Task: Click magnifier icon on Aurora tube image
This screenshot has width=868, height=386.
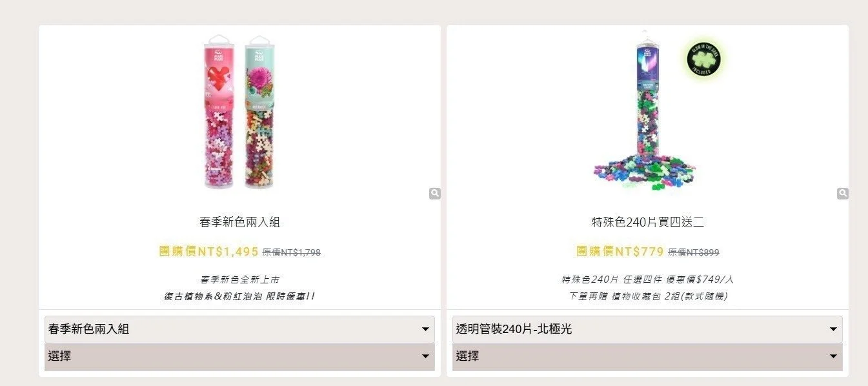Action: tap(843, 193)
